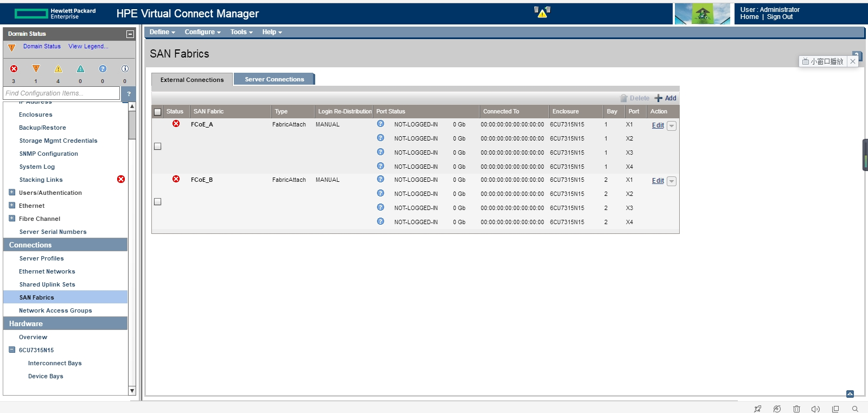
Task: Click the major (orange triangle) status counter icon
Action: click(36, 69)
